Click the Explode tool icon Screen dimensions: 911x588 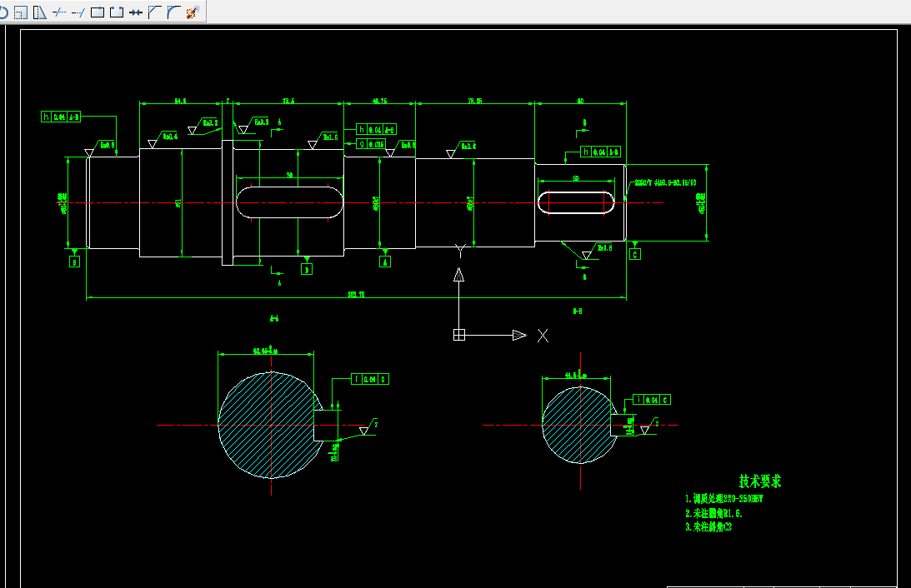193,12
